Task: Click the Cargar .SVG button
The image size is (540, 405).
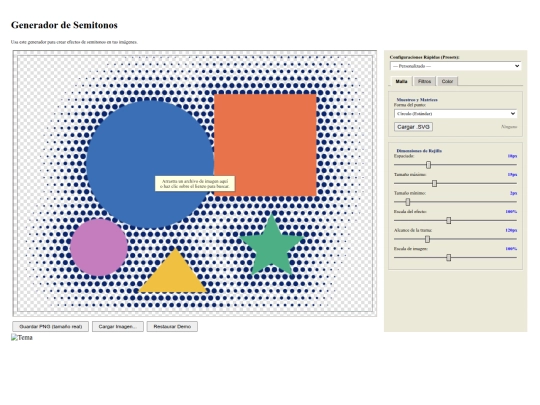Action: pyautogui.click(x=413, y=127)
